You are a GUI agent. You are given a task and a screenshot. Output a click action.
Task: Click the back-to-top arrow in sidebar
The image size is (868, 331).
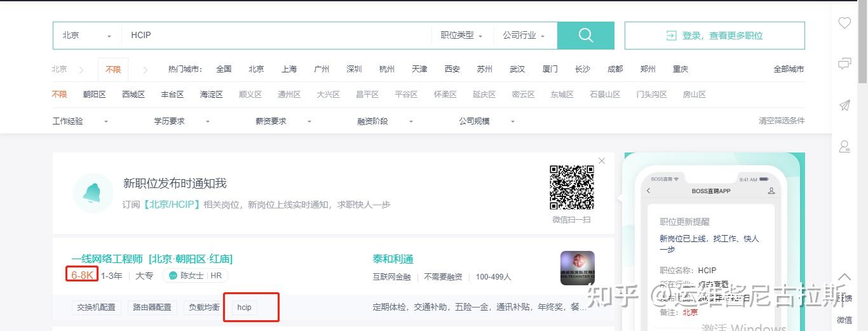(844, 277)
